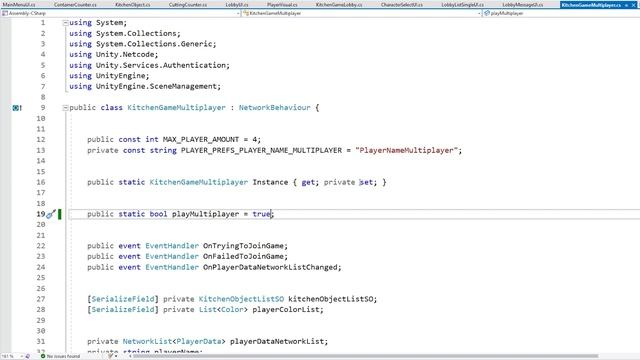Collapse the KitchenGameMultiplayer class block

click(65, 108)
